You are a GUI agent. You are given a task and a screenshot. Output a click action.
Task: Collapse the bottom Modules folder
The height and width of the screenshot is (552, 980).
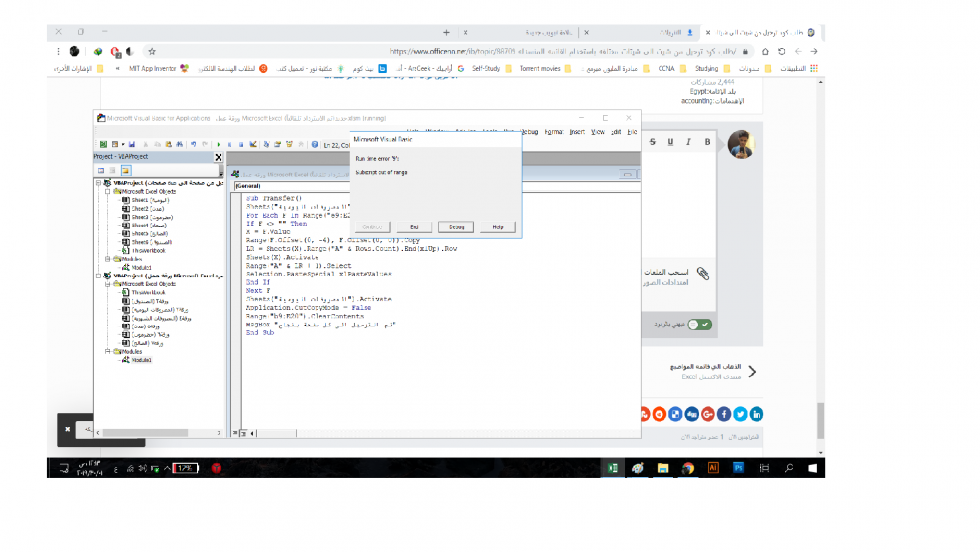107,351
